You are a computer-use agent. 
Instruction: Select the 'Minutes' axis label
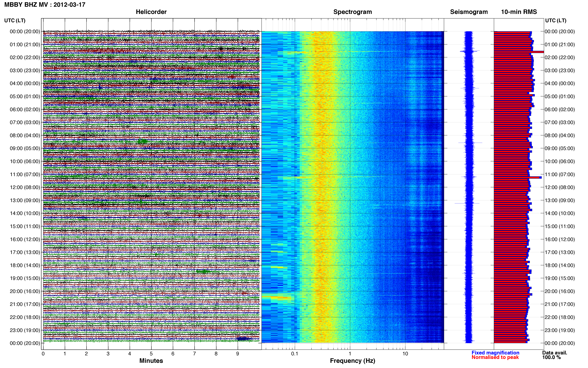151,361
